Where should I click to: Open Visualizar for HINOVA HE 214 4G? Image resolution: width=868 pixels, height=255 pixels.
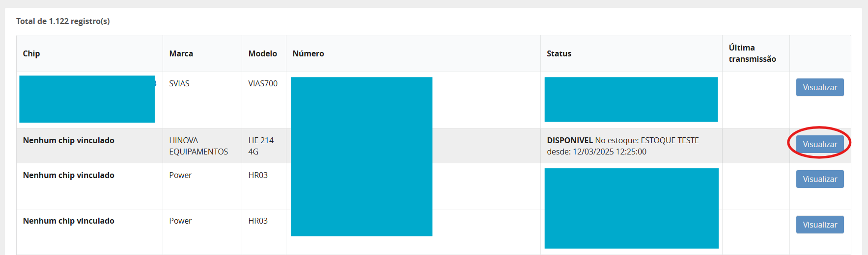pos(819,144)
